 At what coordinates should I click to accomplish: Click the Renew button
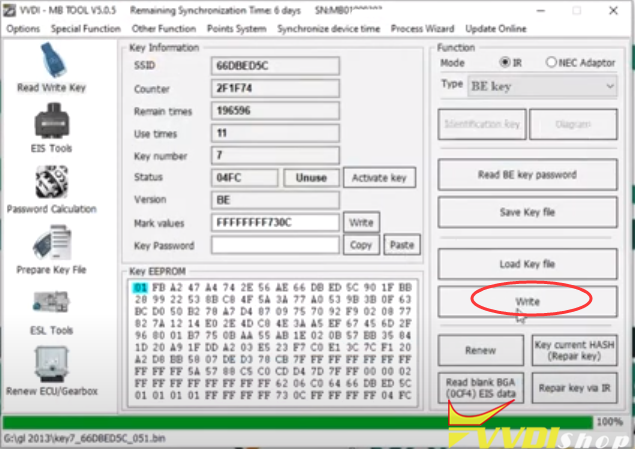pos(481,350)
